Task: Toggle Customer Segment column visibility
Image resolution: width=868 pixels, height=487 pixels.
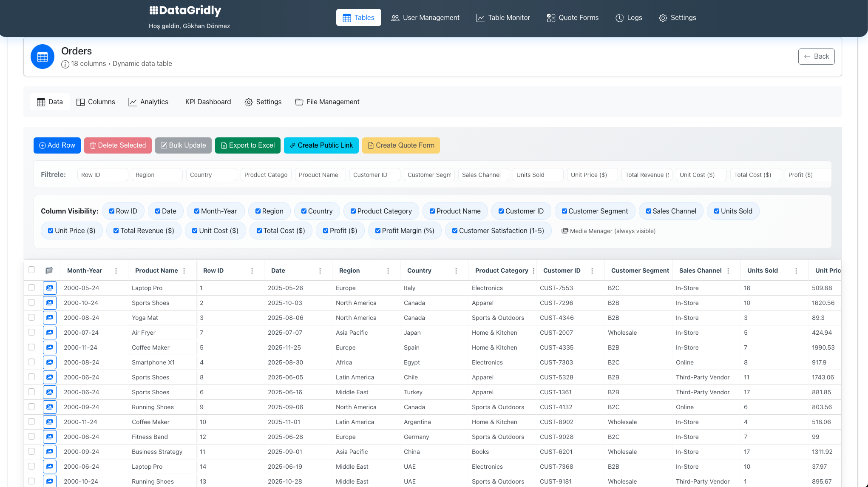Action: 564,211
